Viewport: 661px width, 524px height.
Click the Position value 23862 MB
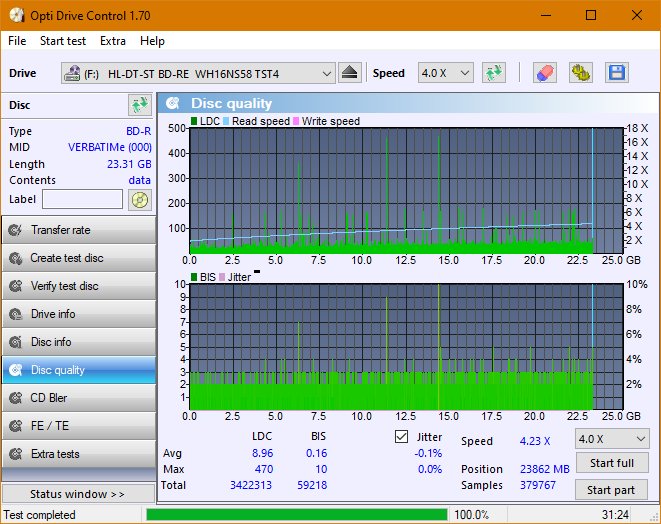tap(545, 469)
